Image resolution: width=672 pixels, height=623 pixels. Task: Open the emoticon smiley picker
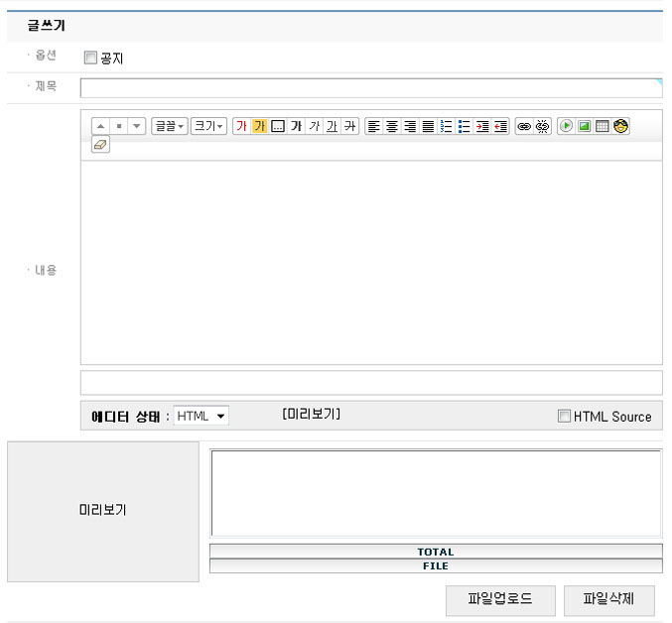(x=621, y=126)
